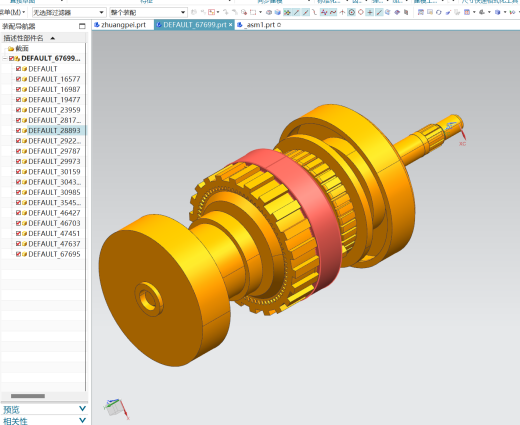
Task: Click the blue cube icon beside snap tools
Action: [x=278, y=12]
